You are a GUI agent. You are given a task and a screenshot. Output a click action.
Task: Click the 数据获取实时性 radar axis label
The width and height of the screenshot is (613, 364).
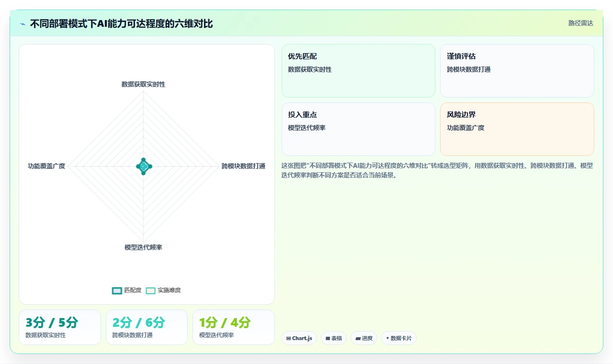(143, 84)
